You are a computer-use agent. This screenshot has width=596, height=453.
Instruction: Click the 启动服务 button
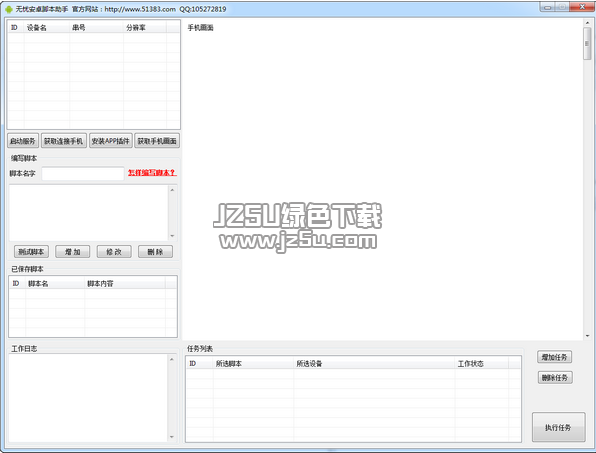[23, 141]
